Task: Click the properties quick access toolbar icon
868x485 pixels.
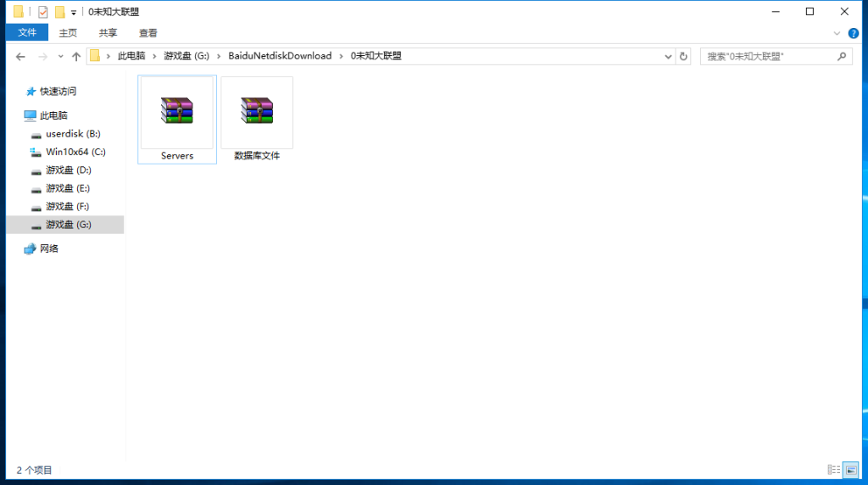Action: pyautogui.click(x=42, y=12)
